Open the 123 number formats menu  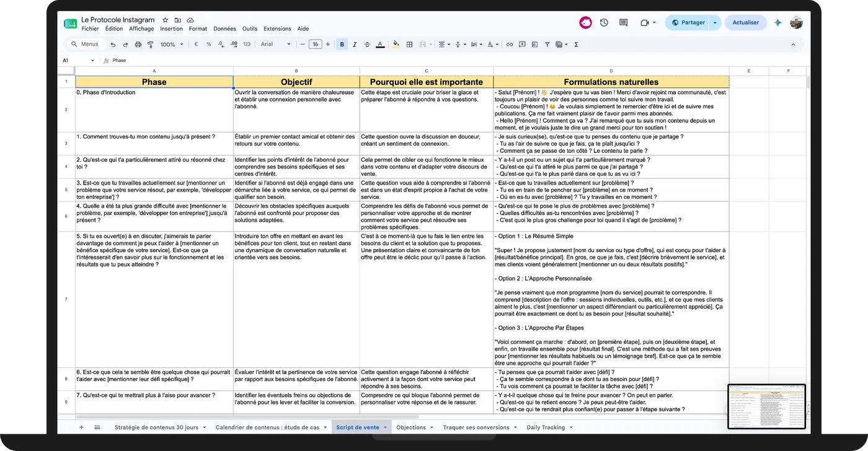pyautogui.click(x=247, y=45)
